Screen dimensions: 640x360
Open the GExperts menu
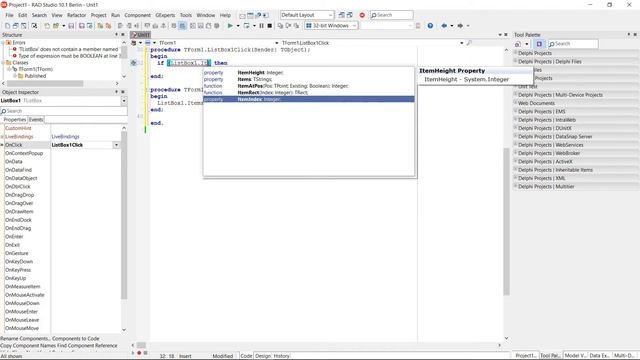[x=165, y=15]
